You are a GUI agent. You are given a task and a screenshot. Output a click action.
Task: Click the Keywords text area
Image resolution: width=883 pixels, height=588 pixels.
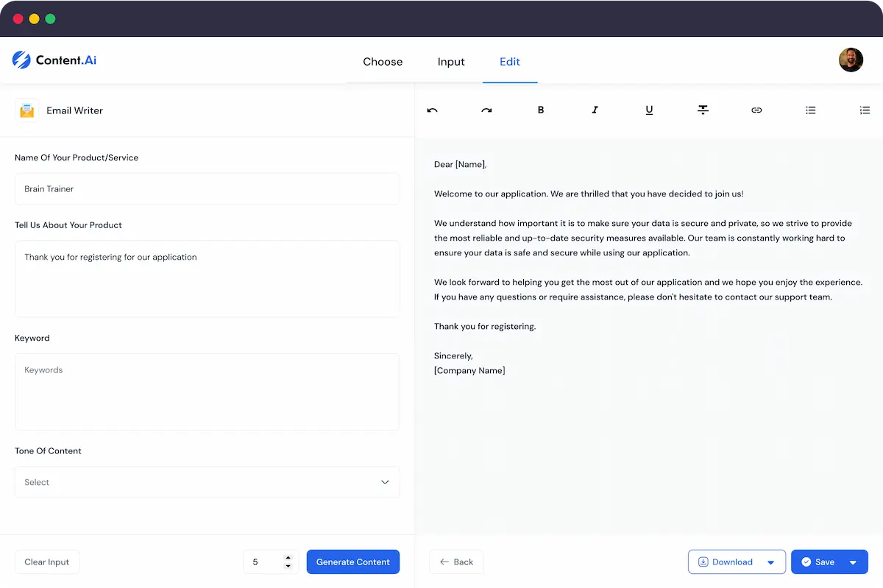pos(207,392)
